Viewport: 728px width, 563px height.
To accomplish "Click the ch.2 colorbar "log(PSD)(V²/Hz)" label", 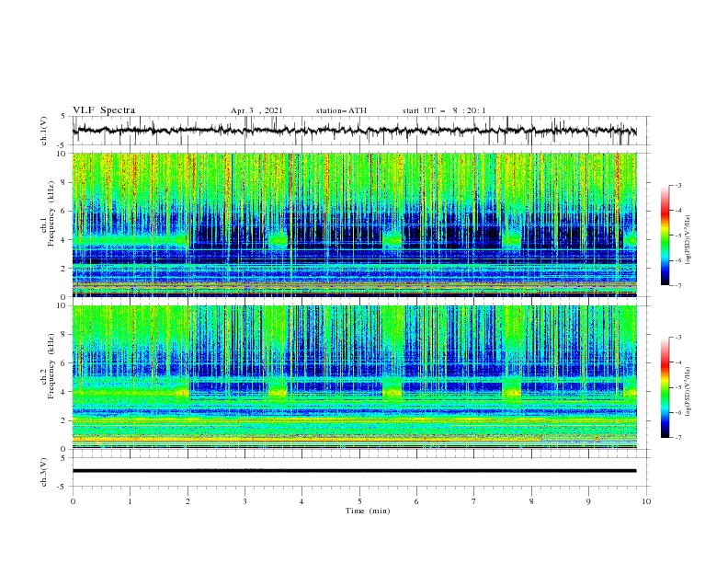I will [688, 391].
